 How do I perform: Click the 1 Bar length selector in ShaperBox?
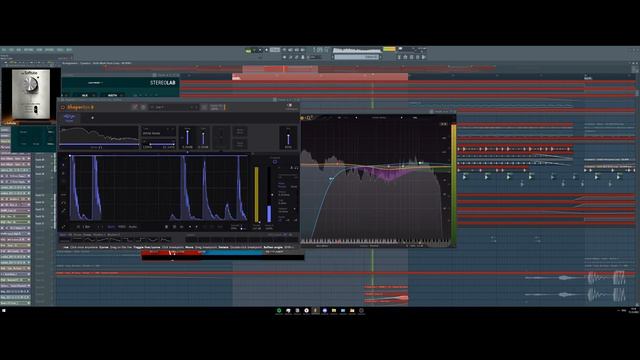click(87, 227)
